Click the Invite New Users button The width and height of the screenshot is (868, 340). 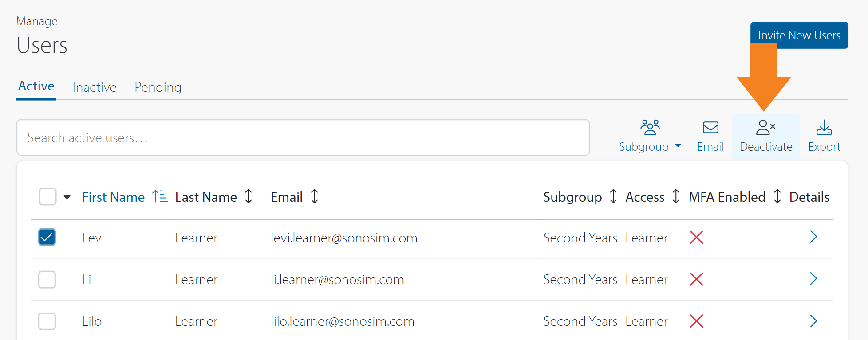click(x=799, y=35)
